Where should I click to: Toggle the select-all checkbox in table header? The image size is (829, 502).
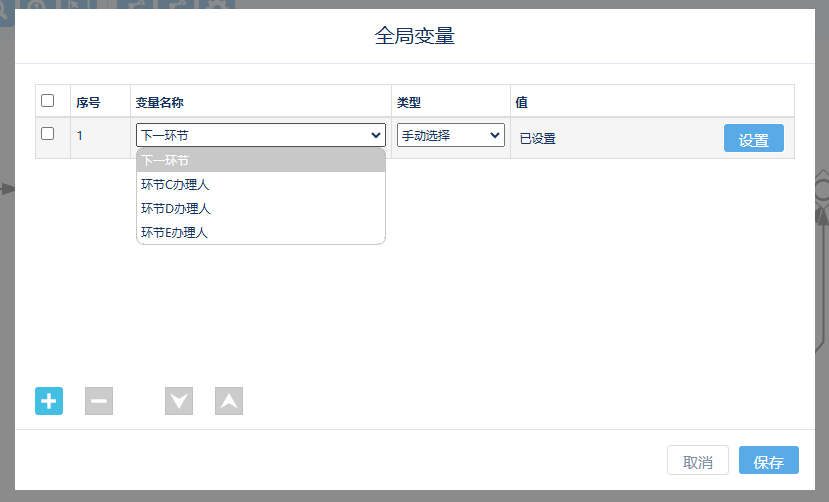click(47, 101)
